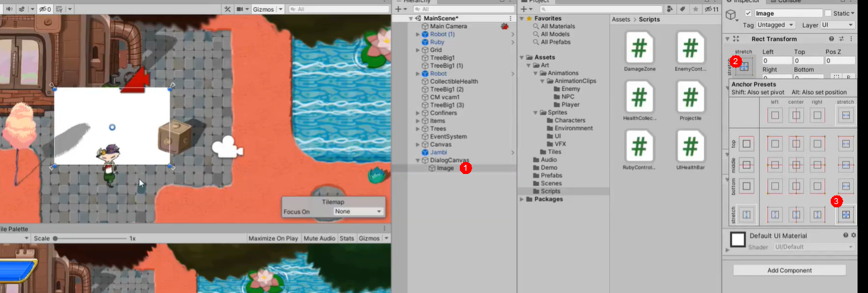This screenshot has height=293, width=868.
Task: Click the Assets breadcrumb link
Action: coord(621,20)
